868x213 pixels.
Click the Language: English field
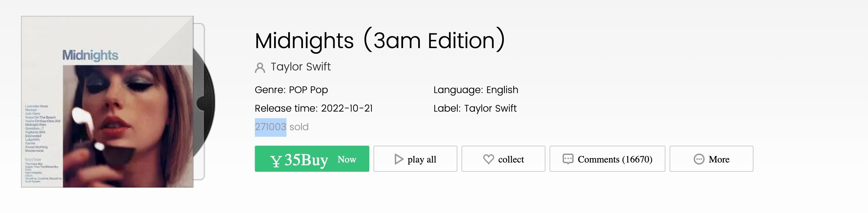tap(476, 90)
